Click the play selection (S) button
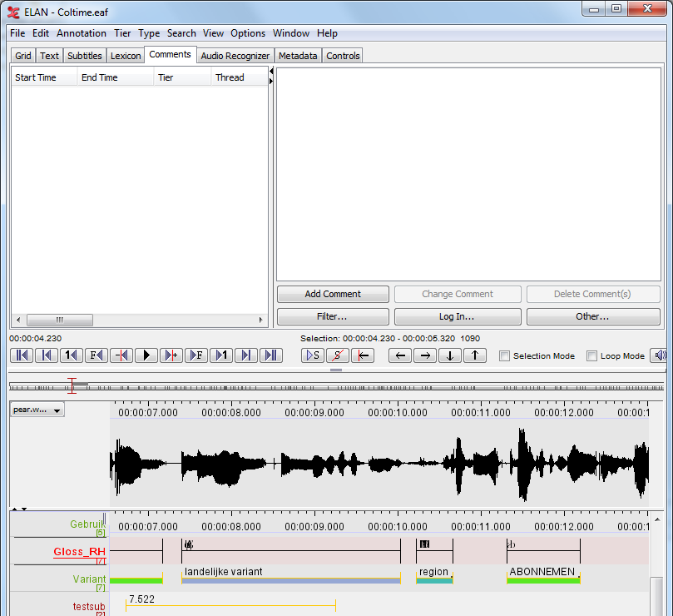The width and height of the screenshot is (673, 616). point(313,355)
